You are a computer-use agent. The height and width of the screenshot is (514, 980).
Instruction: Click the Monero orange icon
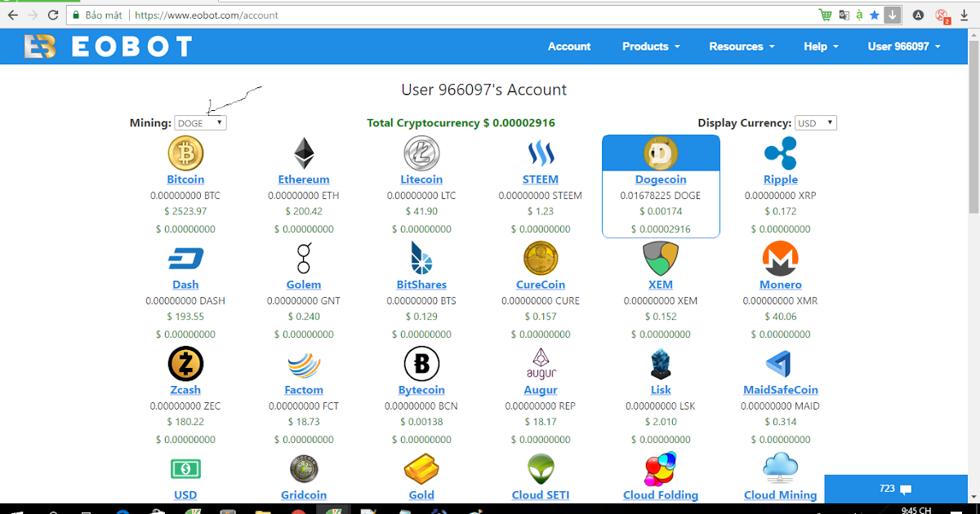pos(780,259)
